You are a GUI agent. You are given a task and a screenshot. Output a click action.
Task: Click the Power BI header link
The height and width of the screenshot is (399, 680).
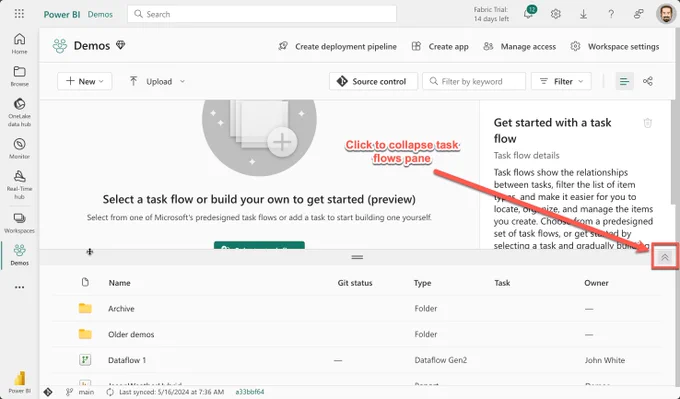(x=62, y=14)
